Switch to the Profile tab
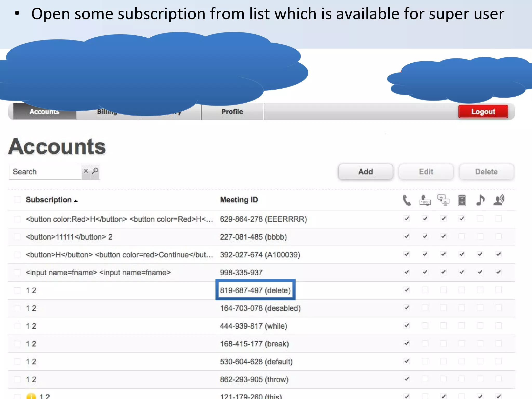 click(232, 112)
